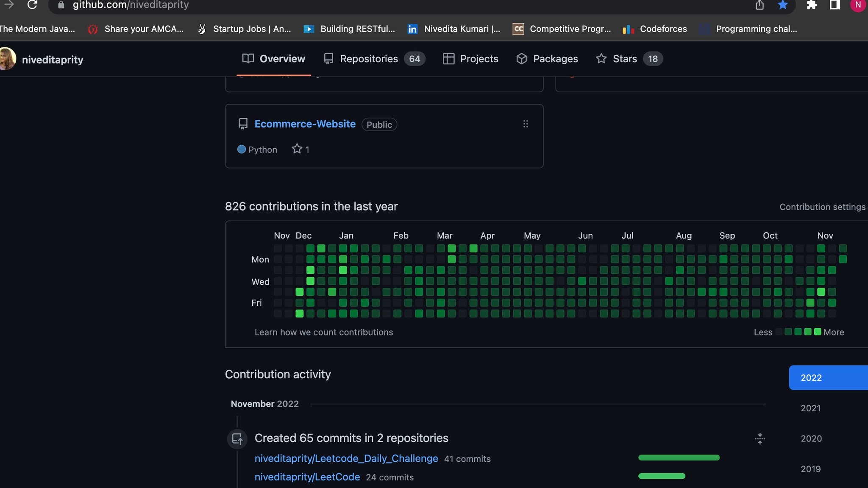Image resolution: width=868 pixels, height=488 pixels.
Task: Open the Chrome profile avatar N
Action: point(858,5)
